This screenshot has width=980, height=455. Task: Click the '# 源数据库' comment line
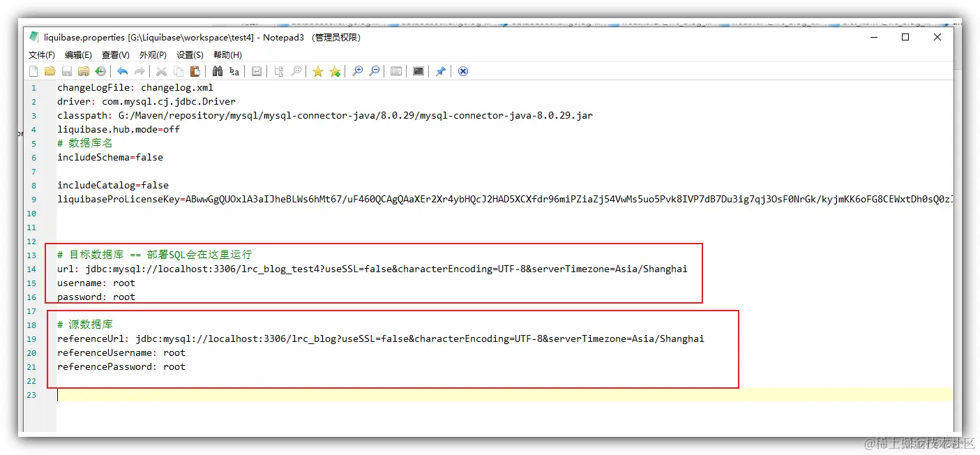pyautogui.click(x=85, y=325)
